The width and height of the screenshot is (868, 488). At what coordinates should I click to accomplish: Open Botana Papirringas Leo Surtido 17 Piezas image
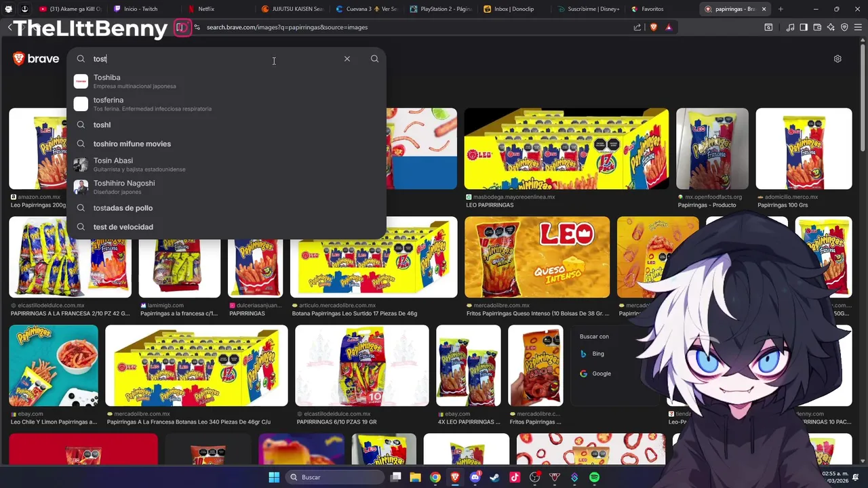click(x=374, y=257)
